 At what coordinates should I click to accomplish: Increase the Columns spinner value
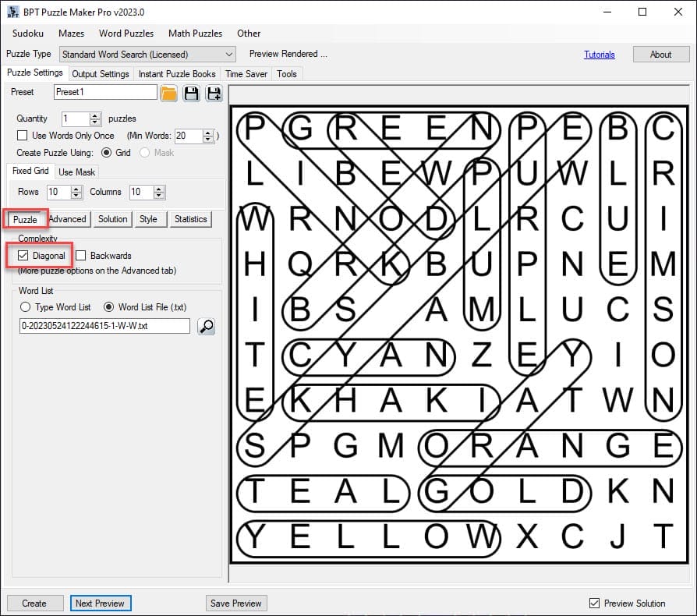(x=160, y=189)
